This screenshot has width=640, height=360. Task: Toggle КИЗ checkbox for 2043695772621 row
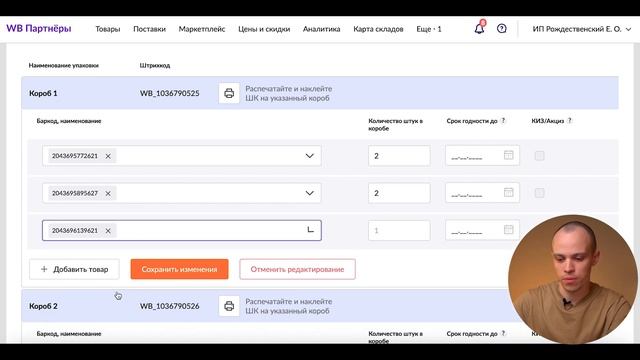(540, 156)
